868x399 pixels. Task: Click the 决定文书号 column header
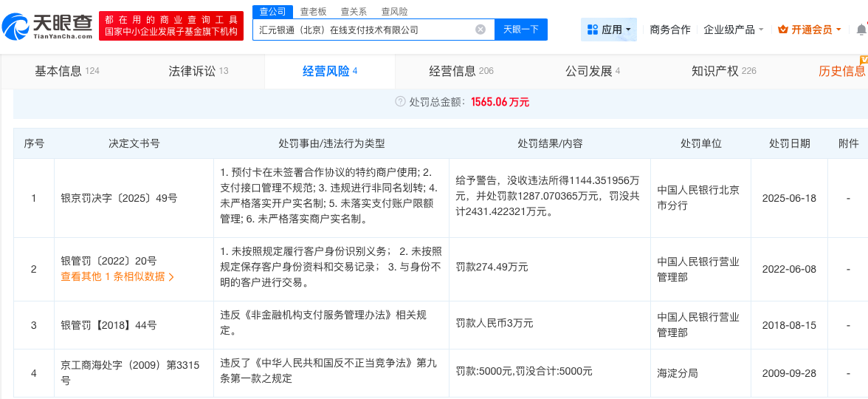coord(134,143)
